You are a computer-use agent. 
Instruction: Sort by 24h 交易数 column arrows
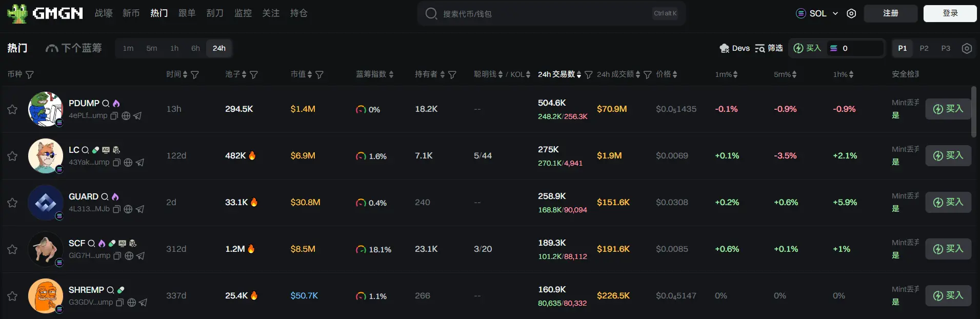point(579,75)
